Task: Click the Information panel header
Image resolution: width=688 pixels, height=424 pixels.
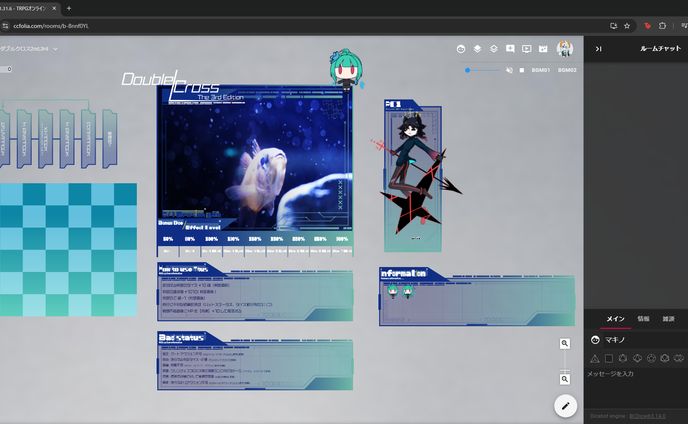Action: pos(403,273)
